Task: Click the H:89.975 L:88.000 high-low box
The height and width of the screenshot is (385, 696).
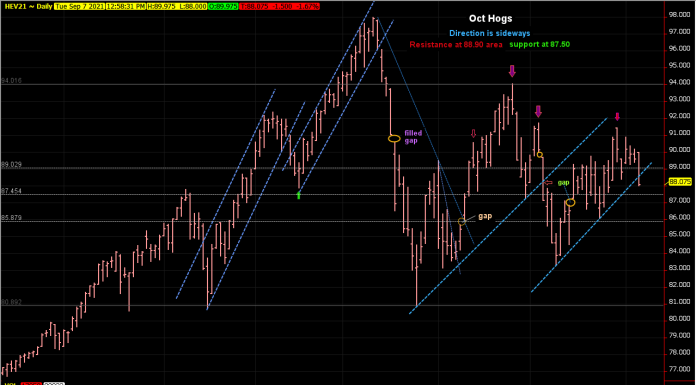Action: [178, 7]
